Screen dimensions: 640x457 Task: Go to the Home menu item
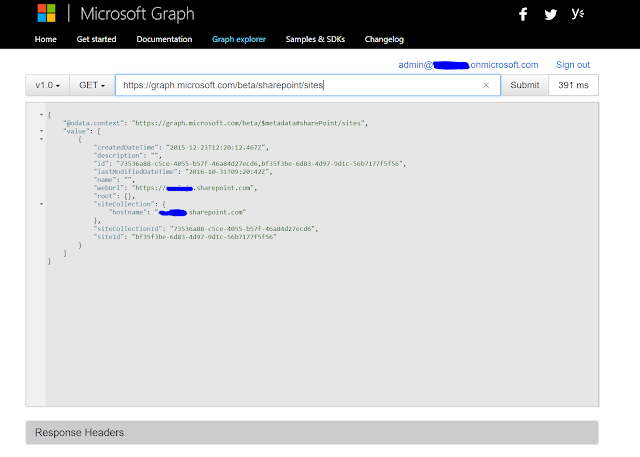pos(46,39)
